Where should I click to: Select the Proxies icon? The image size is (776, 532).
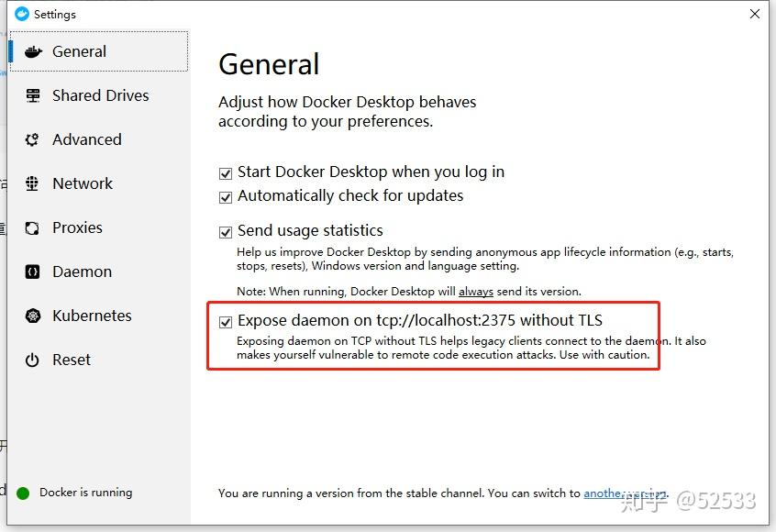point(33,227)
